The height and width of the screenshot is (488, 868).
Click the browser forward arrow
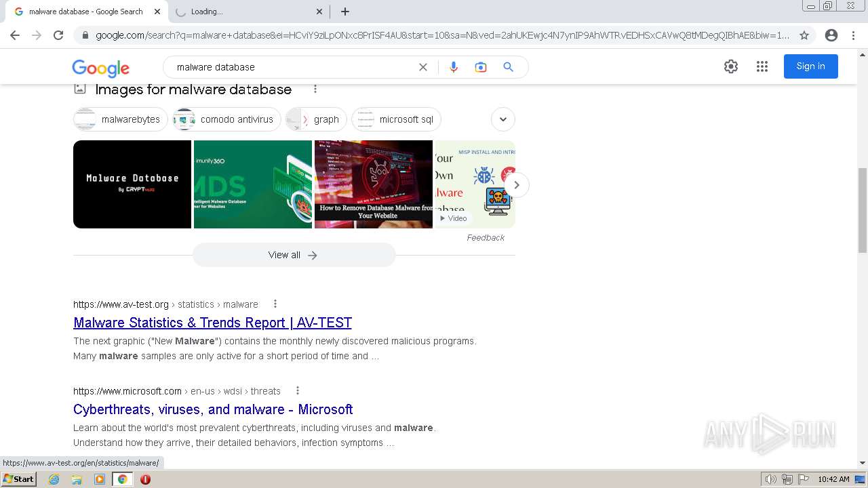(37, 35)
